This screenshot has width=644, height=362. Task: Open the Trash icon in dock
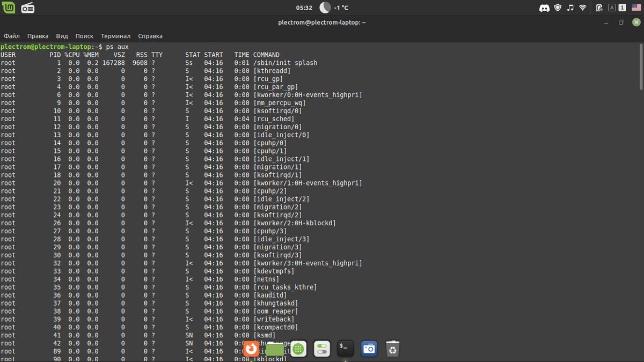point(393,349)
